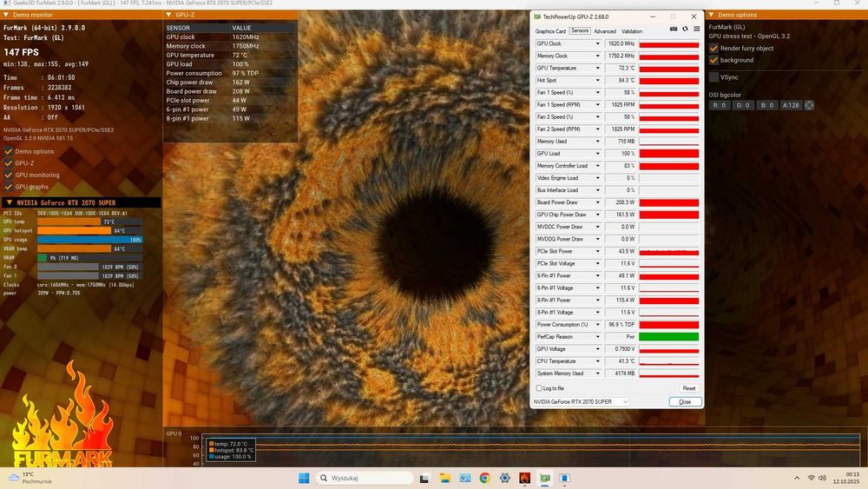Collapse the NVIDIA GeForce RTX 2070 SUPER section
Screen dimensions: 868x489
10,202
